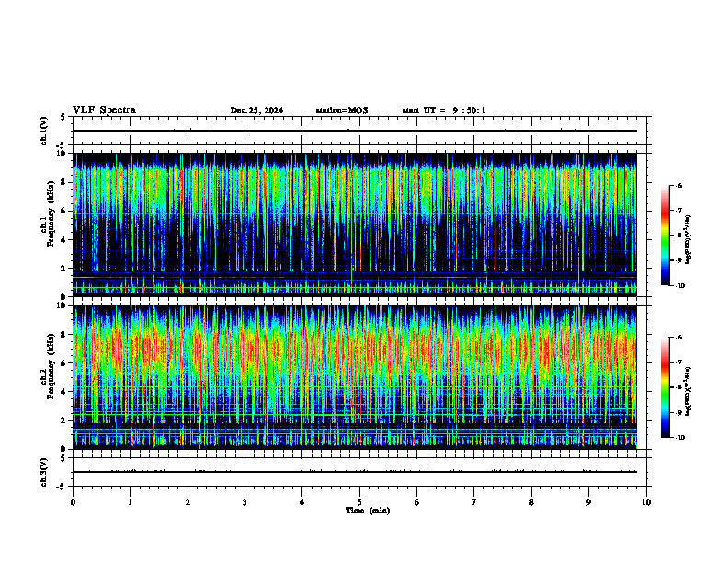Select the log(PSD) label beside the ch.2 color bar

pos(688,391)
